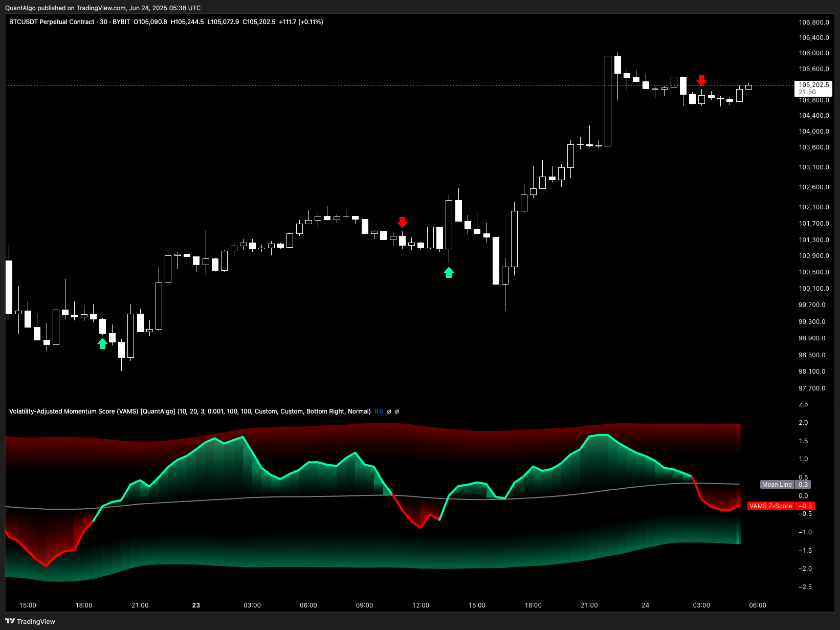Image resolution: width=840 pixels, height=630 pixels.
Task: Click the low value L105,072.9
Action: 223,22
